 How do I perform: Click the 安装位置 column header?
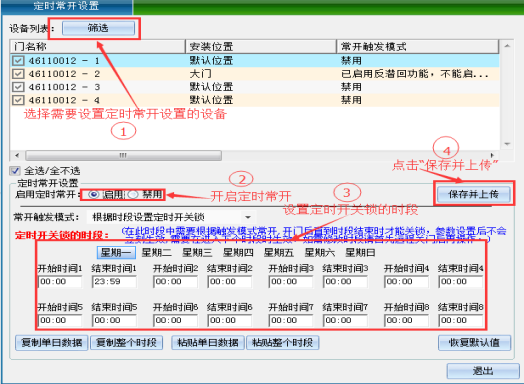261,46
